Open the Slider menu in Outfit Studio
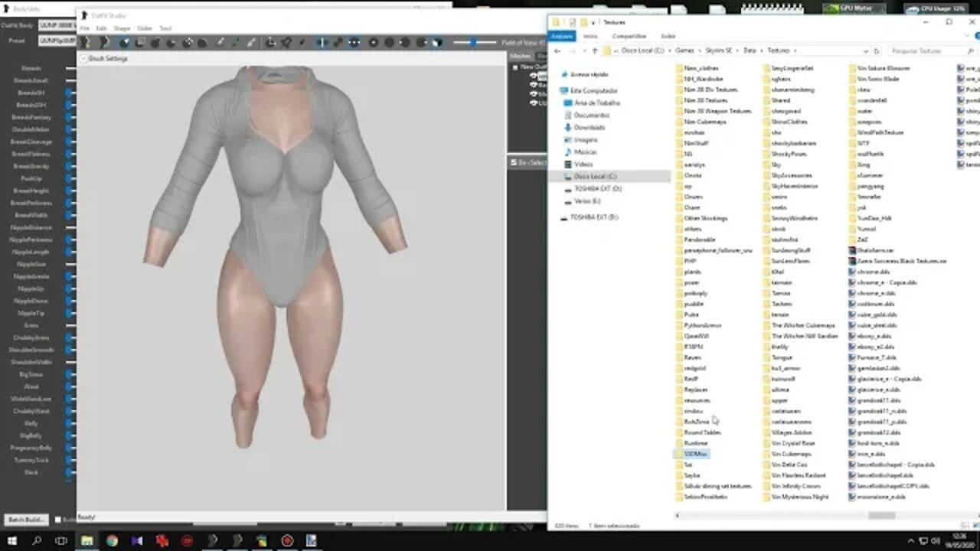The width and height of the screenshot is (980, 551). tap(144, 28)
